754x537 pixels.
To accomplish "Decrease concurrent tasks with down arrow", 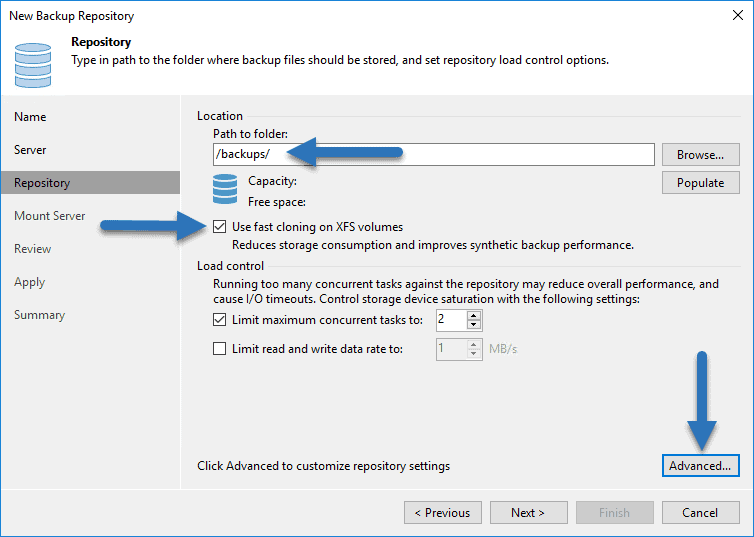I will [474, 325].
